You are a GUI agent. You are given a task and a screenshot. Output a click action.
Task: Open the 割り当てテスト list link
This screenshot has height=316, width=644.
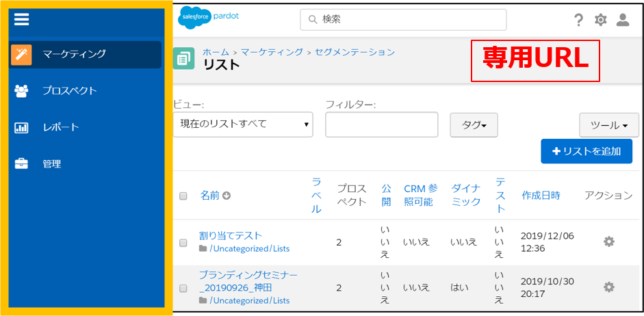pos(231,236)
